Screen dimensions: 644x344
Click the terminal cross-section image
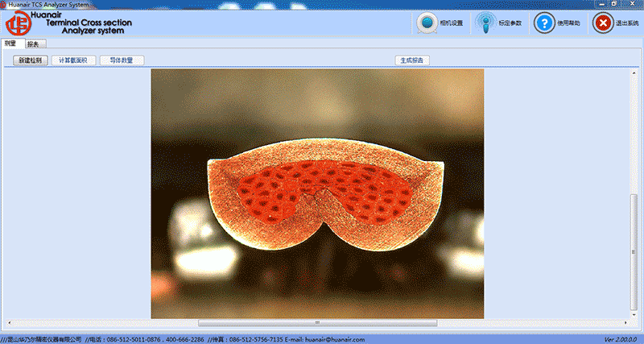click(317, 193)
